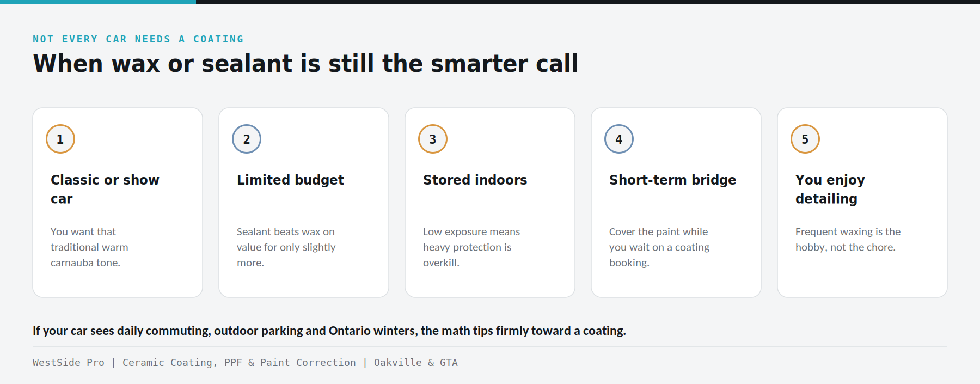Select the "Limited budget" card title
Viewport: 980px width, 384px height.
click(x=290, y=180)
